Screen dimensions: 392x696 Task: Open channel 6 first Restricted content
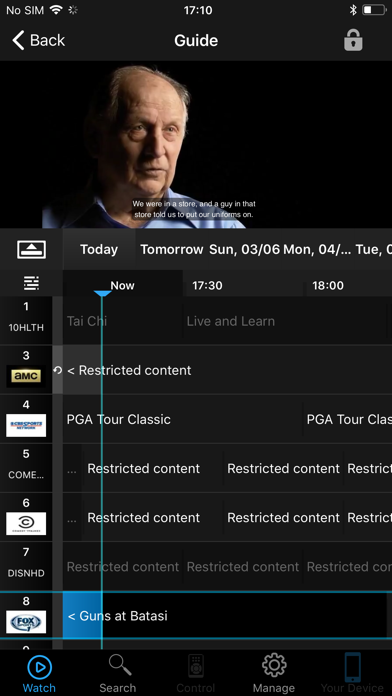(x=153, y=518)
